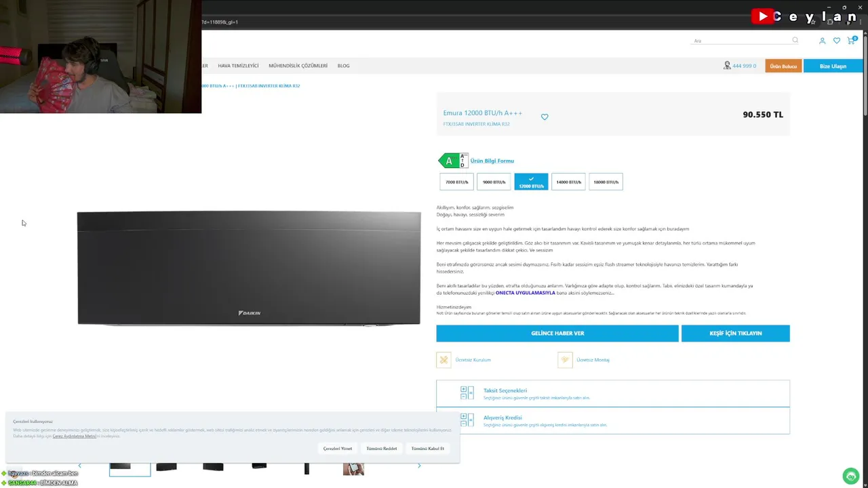Open the shopping cart icon
This screenshot has width=868, height=488.
[851, 40]
